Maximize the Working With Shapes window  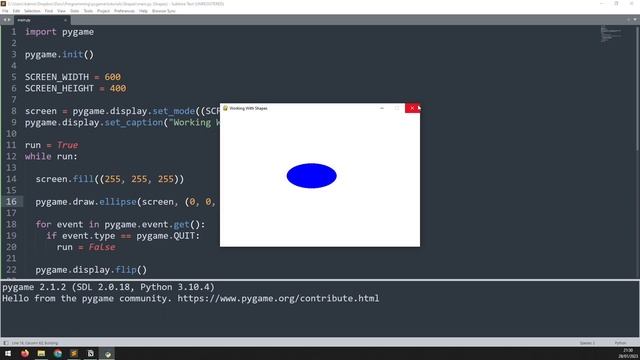click(x=397, y=108)
